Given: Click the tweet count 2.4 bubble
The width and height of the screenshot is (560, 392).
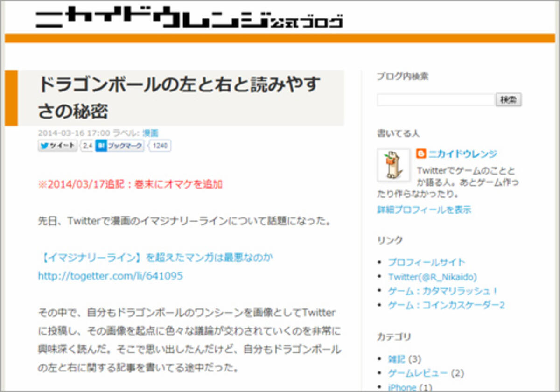Looking at the screenshot, I should pyautogui.click(x=87, y=146).
